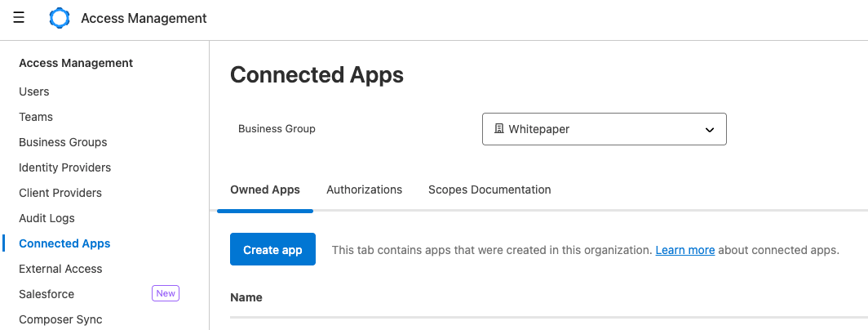
Task: Open the hamburger navigation menu
Action: click(19, 18)
